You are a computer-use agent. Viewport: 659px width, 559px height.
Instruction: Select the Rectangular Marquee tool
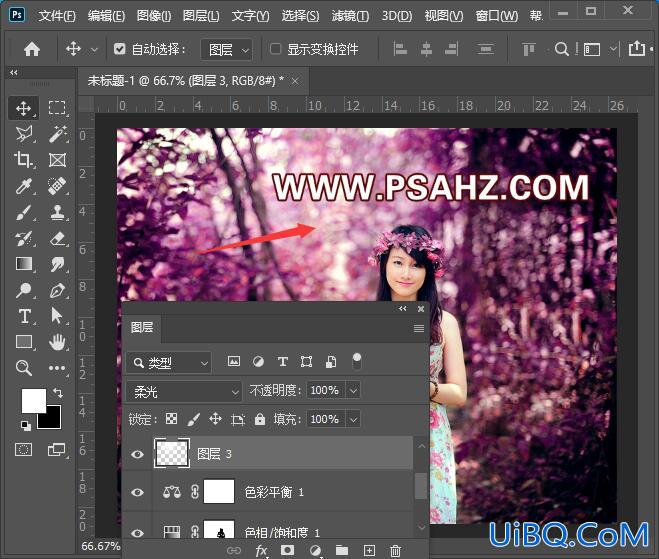click(x=57, y=108)
